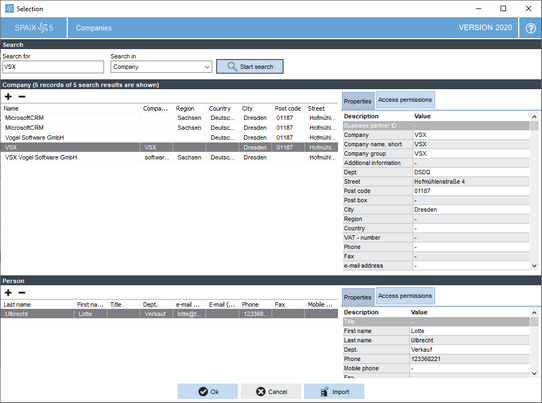Open the Search in Company dropdown
Image resolution: width=542 pixels, height=403 pixels.
tap(161, 67)
